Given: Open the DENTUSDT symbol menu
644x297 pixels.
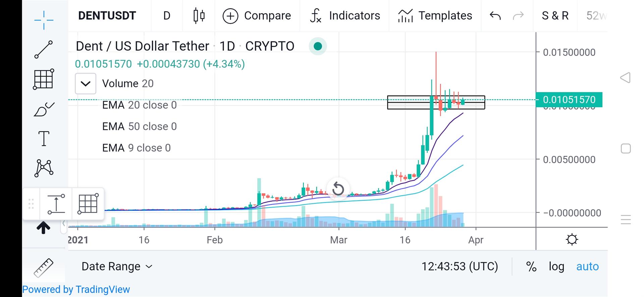Looking at the screenshot, I should point(107,15).
